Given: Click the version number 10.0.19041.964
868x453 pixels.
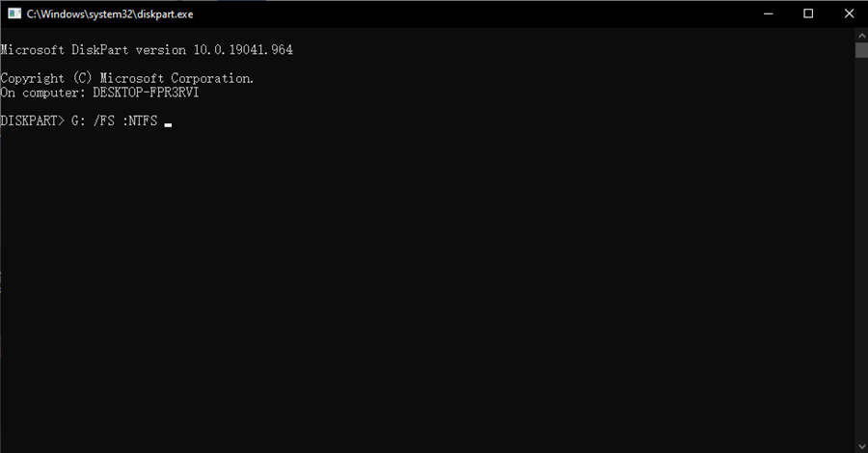Looking at the screenshot, I should pyautogui.click(x=243, y=50).
